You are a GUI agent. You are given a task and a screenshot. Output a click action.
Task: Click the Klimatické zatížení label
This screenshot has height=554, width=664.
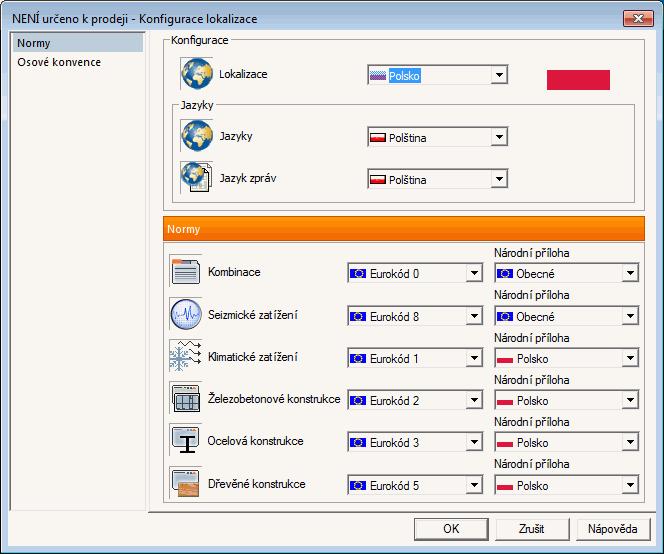point(252,357)
